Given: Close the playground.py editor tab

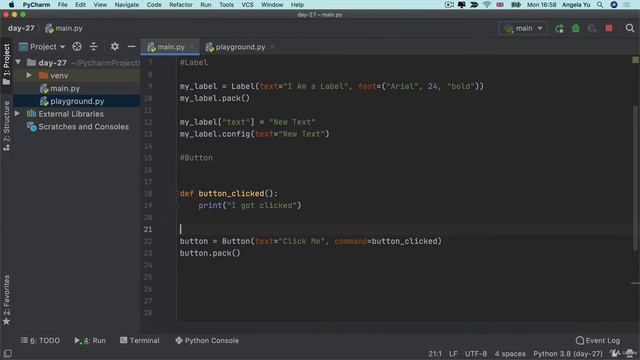Looking at the screenshot, I should tap(272, 47).
